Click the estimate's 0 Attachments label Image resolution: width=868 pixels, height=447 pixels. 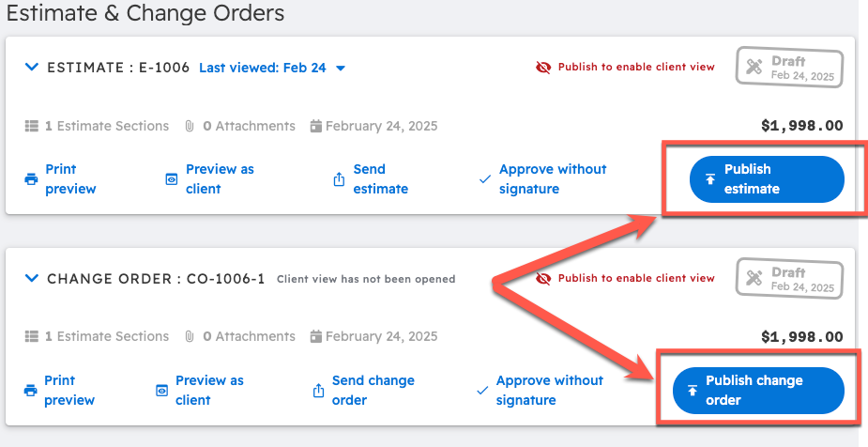(240, 126)
